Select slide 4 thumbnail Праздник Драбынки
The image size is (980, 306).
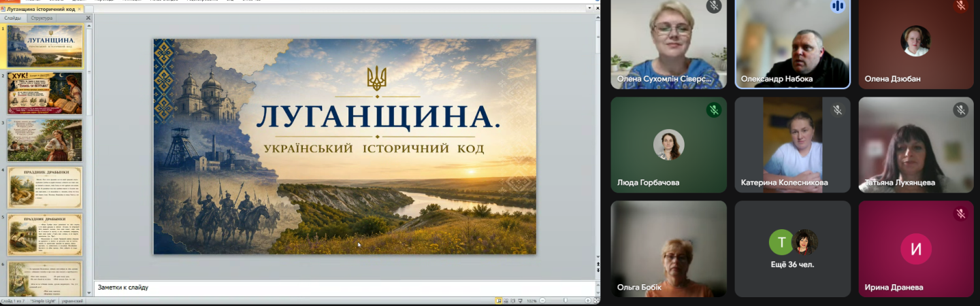(x=45, y=187)
